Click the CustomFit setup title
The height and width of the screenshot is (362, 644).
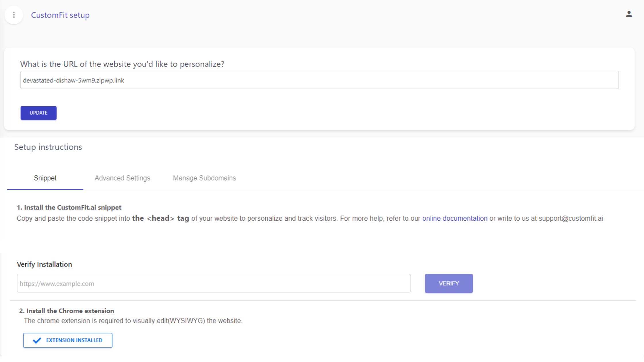click(60, 15)
